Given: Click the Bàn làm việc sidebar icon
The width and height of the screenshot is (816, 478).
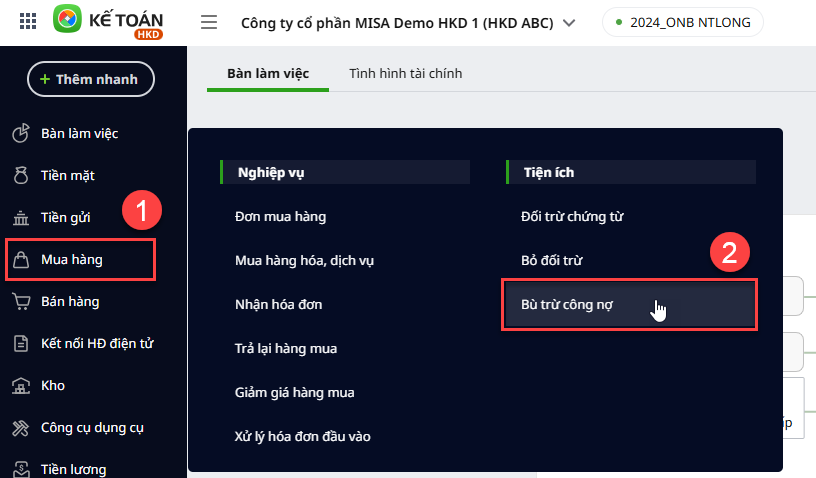Looking at the screenshot, I should click(x=20, y=133).
